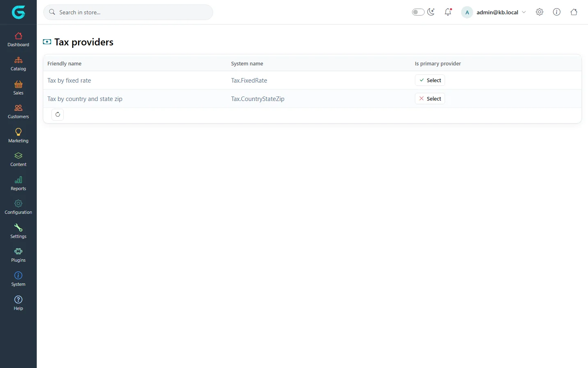Refresh the tax providers grid
Image resolution: width=588 pixels, height=368 pixels.
pos(58,114)
